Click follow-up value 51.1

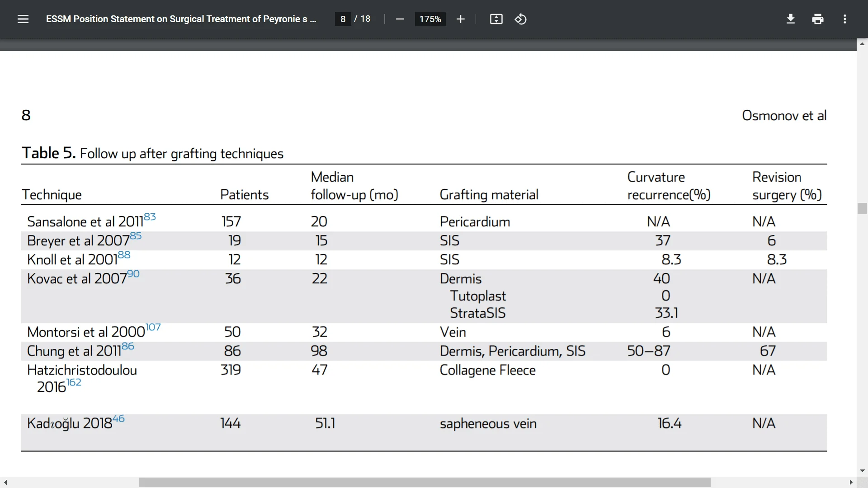point(325,423)
